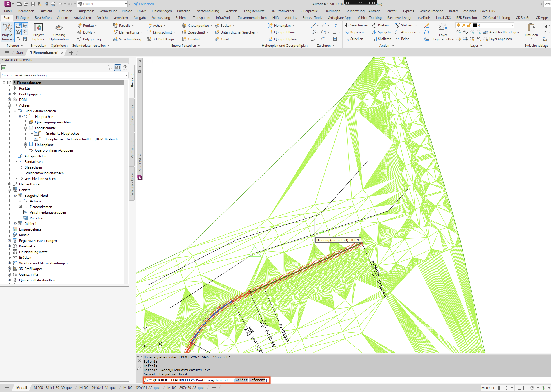Expand the Elementkanten top-level tree node
This screenshot has height=392, width=551.
10,184
